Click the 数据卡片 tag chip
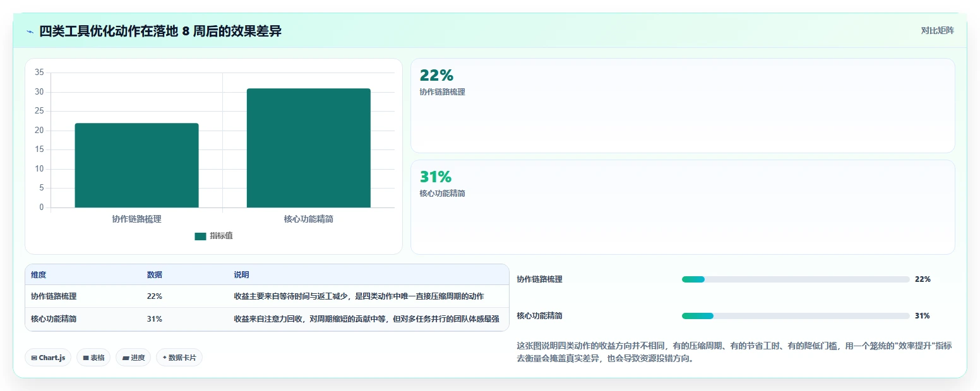 click(179, 358)
